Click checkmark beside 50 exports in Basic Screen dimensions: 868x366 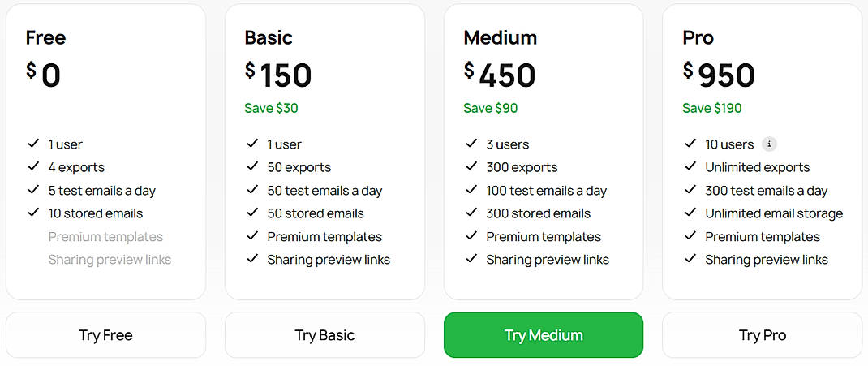[252, 167]
